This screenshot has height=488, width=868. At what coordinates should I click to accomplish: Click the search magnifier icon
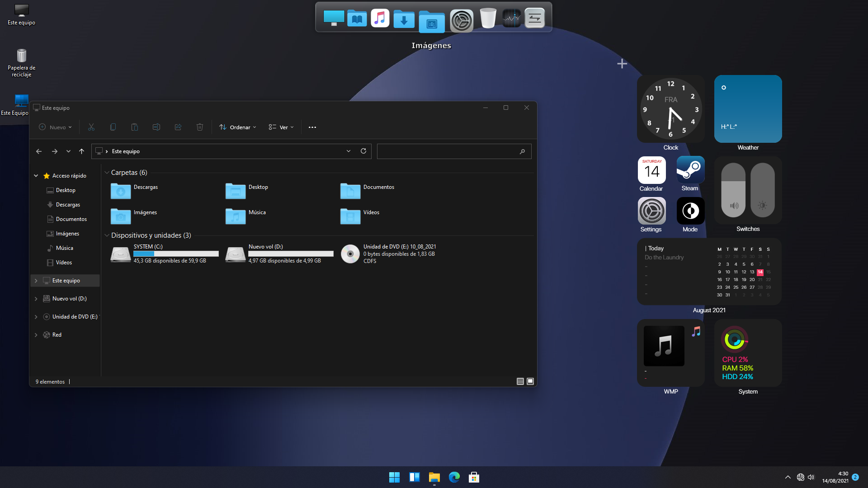coord(522,151)
